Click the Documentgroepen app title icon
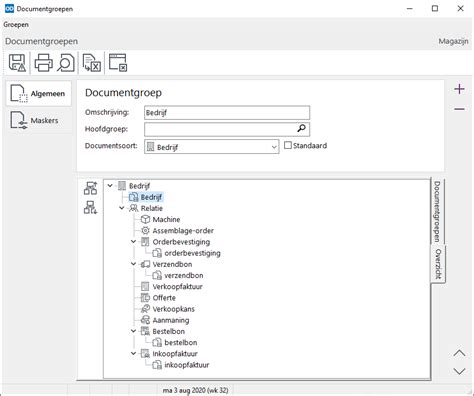The height and width of the screenshot is (396, 474). point(9,8)
